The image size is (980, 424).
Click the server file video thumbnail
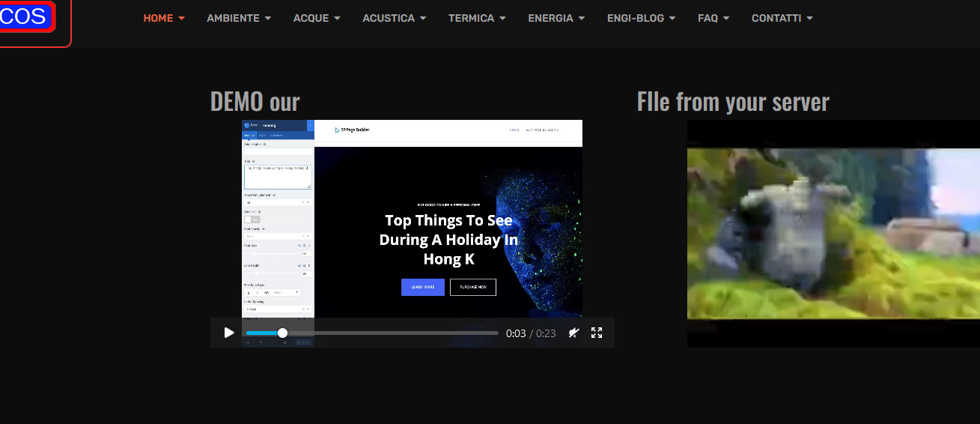[833, 233]
